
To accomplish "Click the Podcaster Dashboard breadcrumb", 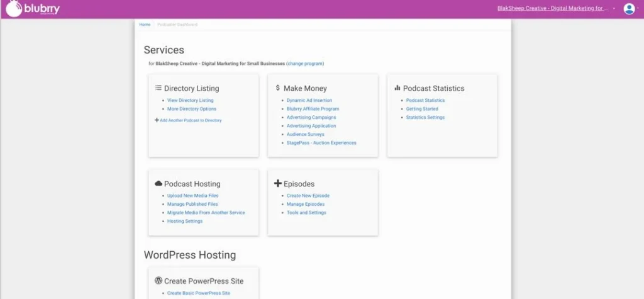I will point(177,25).
